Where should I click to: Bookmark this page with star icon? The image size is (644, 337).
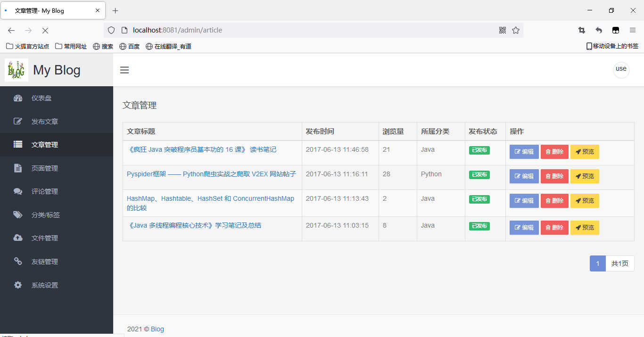[516, 30]
